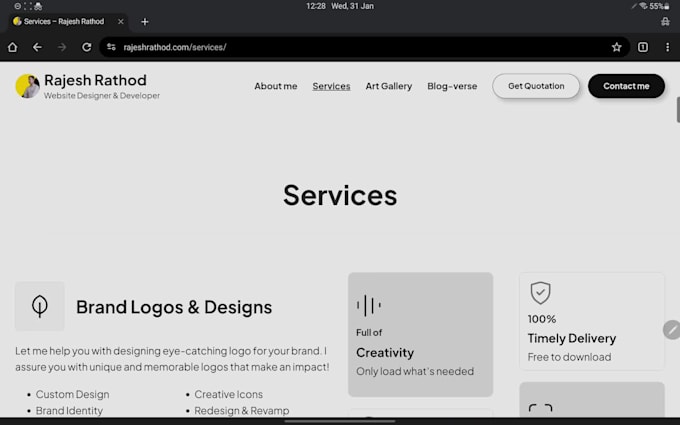Screen dimensions: 680x425
Task: Click the sound bars icon in Creativity card
Action: tap(369, 305)
